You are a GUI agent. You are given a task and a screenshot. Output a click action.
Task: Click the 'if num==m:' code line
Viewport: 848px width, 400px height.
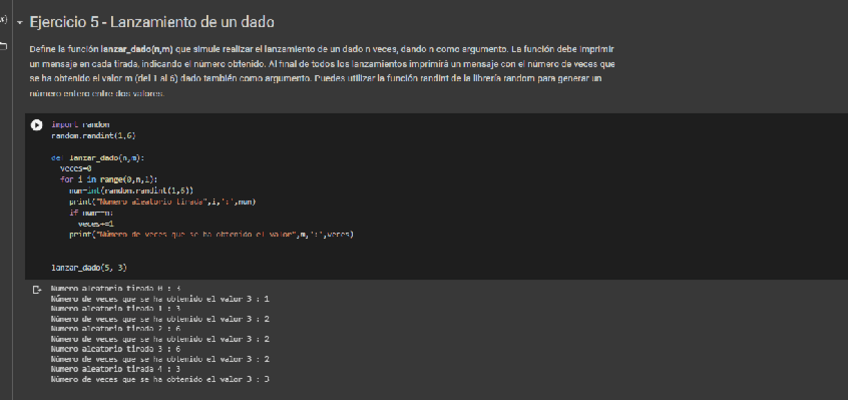pos(93,212)
